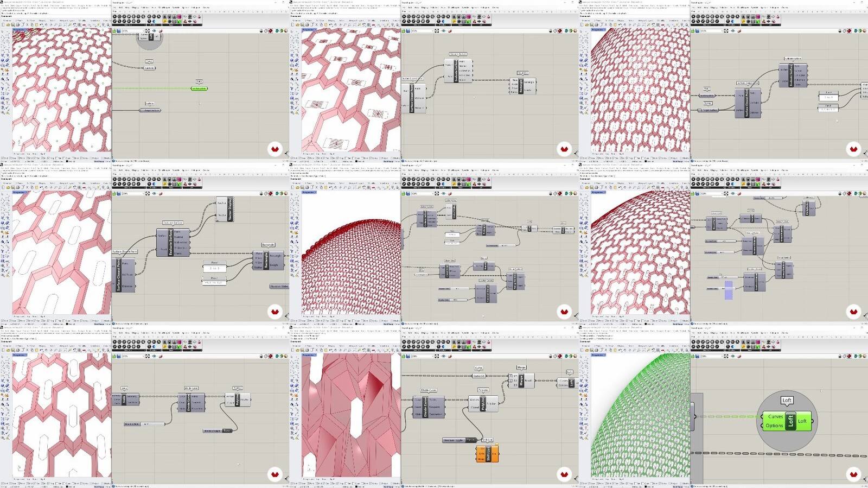This screenshot has width=868, height=488.
Task: Open the Perspective viewport tab menu in the Vector Display frame
Action: [19, 192]
